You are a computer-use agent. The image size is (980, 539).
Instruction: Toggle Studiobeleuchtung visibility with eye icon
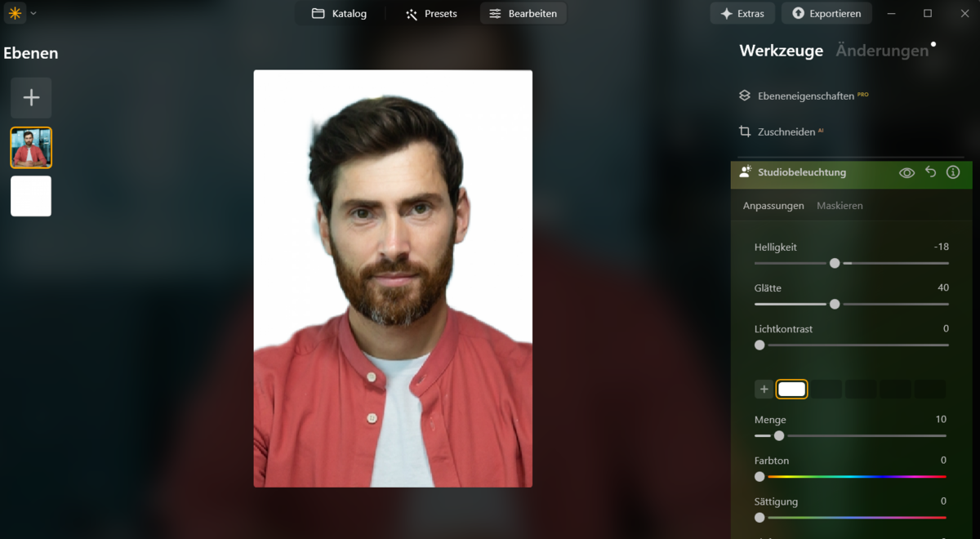coord(906,173)
